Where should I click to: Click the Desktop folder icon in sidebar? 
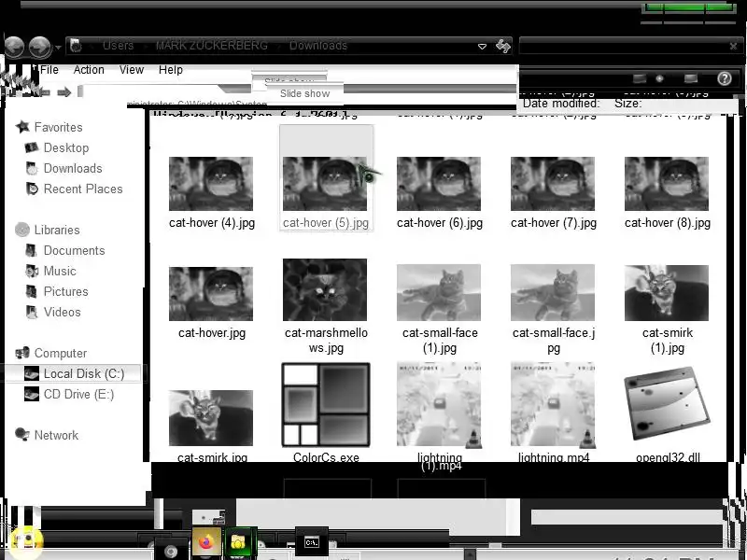(x=32, y=147)
